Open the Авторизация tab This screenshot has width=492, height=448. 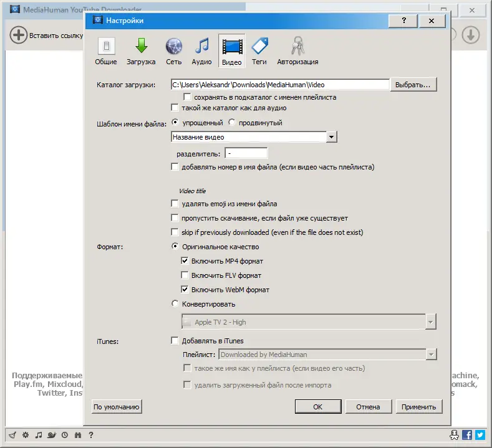pyautogui.click(x=297, y=51)
